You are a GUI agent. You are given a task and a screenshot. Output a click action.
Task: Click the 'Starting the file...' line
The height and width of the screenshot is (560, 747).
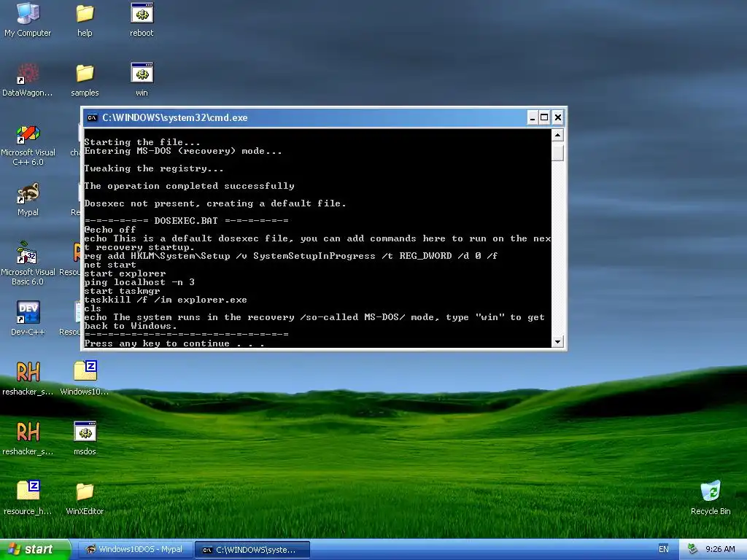pyautogui.click(x=142, y=142)
